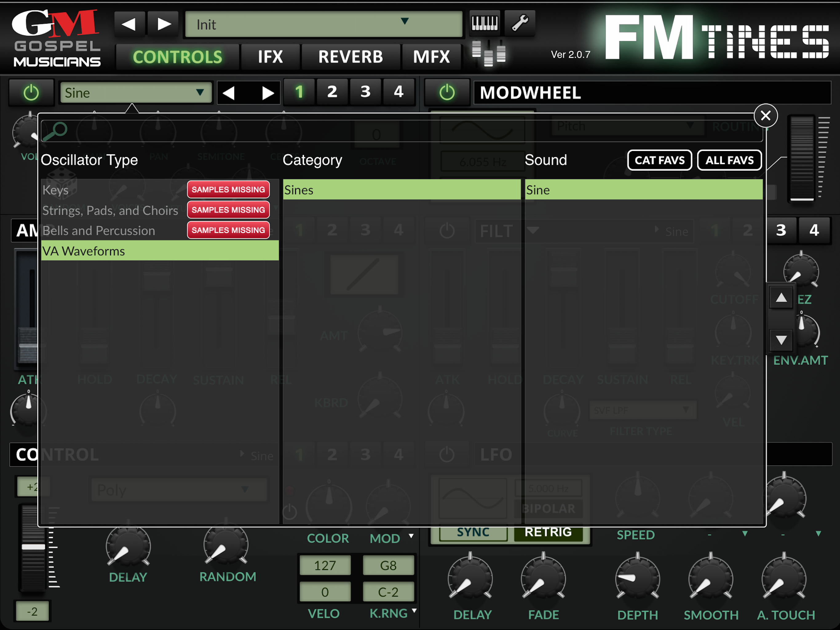Image resolution: width=840 pixels, height=630 pixels.
Task: Click the key range low value C-2
Action: coord(388,592)
